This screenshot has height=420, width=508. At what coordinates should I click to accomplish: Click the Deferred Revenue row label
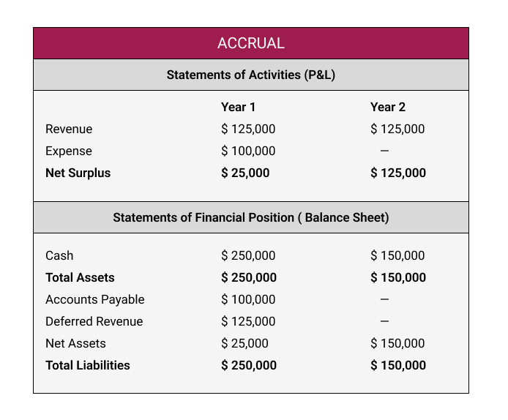(94, 321)
